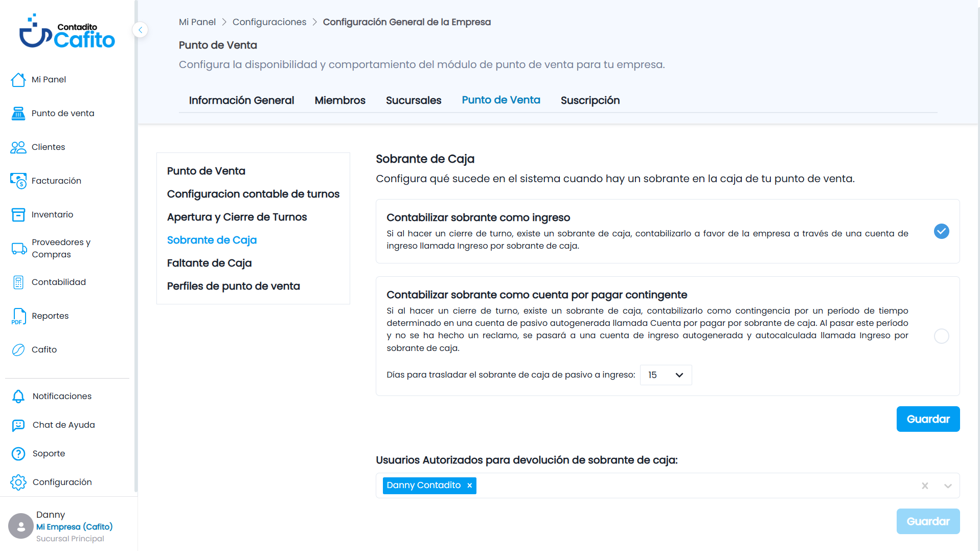Clear all authorized users with the X
Image resolution: width=980 pixels, height=551 pixels.
point(925,486)
